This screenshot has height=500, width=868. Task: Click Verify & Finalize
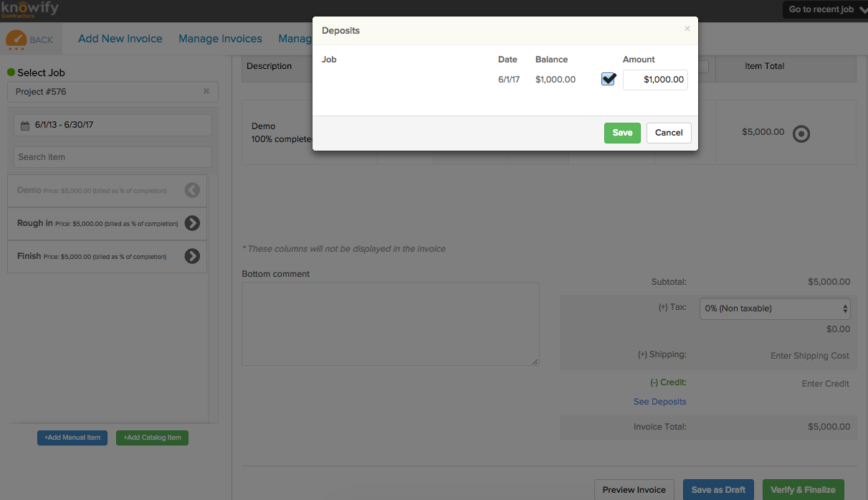803,490
